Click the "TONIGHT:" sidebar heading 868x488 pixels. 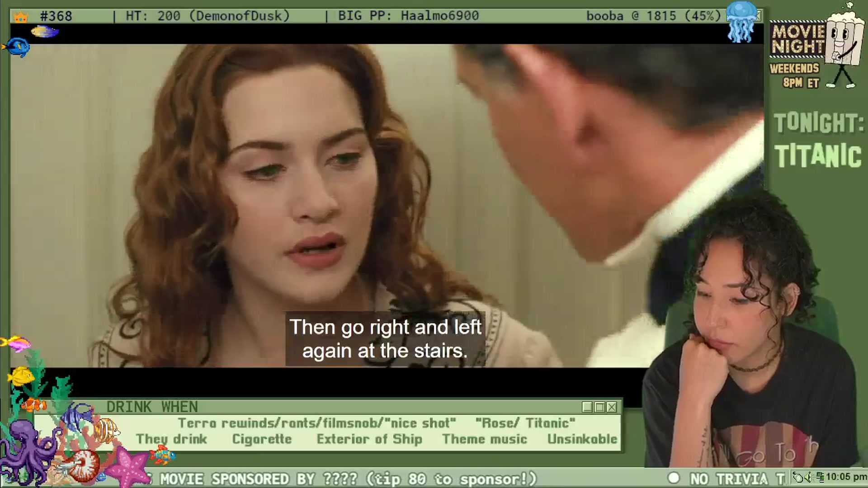(x=819, y=122)
